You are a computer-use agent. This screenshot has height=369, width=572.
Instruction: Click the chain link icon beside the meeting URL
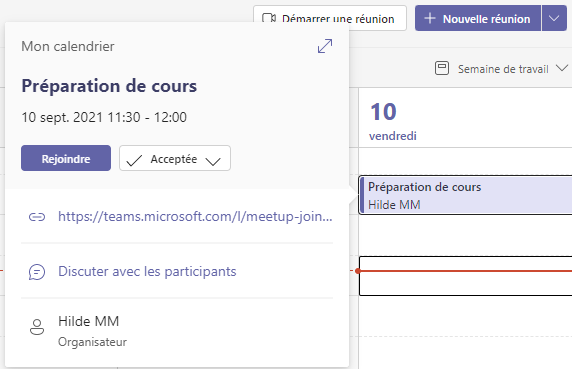coord(37,217)
